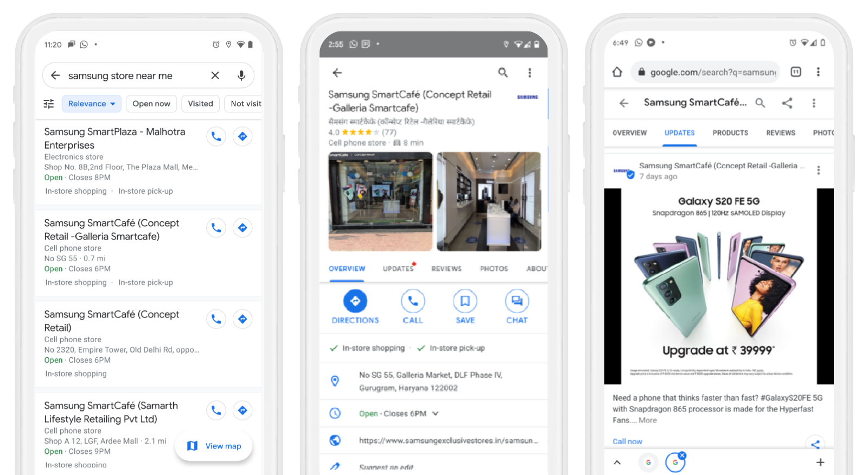
Task: Open Samsung SmartPlaza Malhotra Enterprises listing title
Action: tap(114, 138)
